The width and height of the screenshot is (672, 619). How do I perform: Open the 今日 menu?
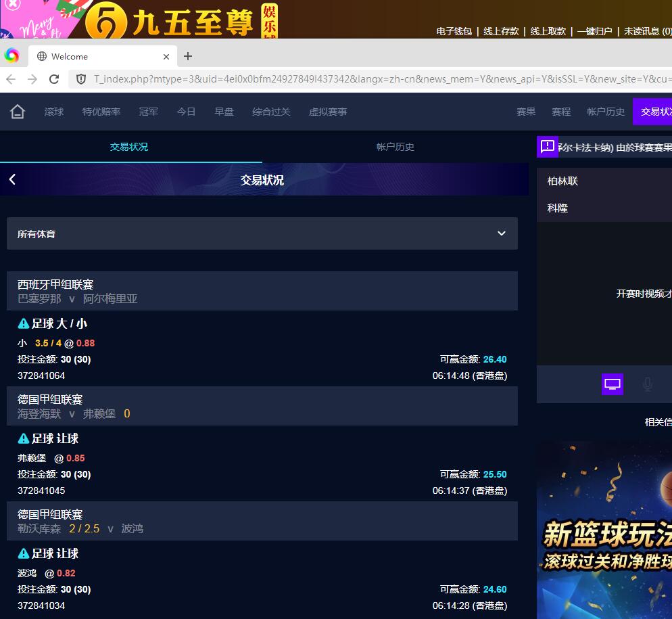[x=186, y=112]
